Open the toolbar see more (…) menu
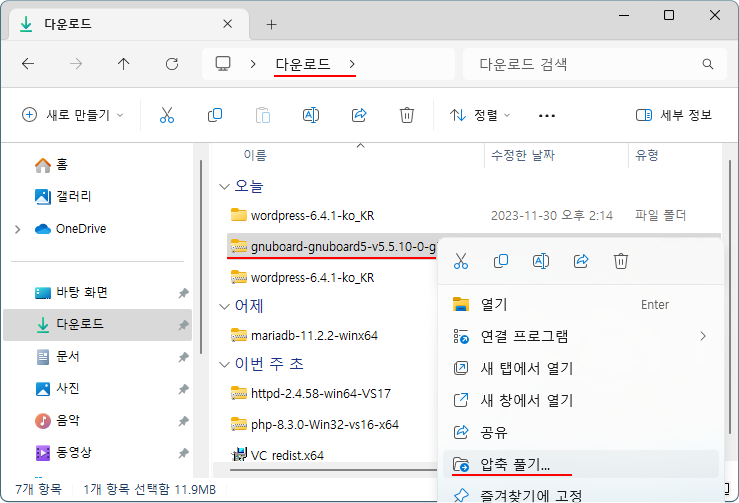 [x=547, y=115]
